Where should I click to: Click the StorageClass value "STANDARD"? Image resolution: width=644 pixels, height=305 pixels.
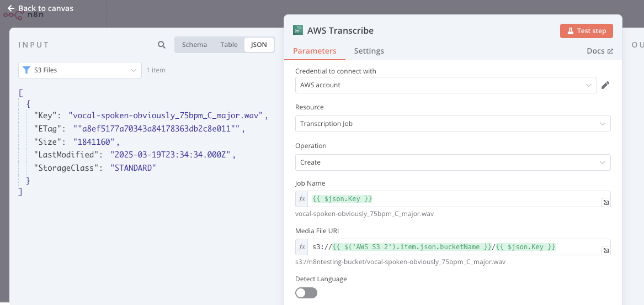[x=133, y=168]
